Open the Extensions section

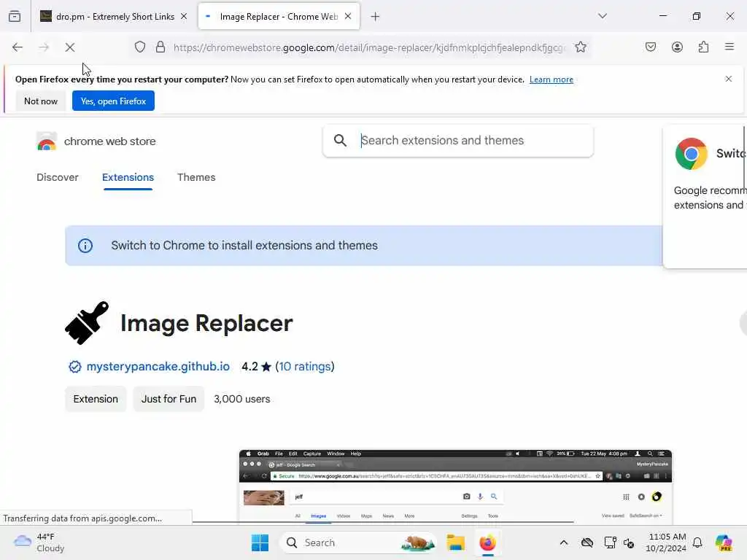[x=128, y=178]
